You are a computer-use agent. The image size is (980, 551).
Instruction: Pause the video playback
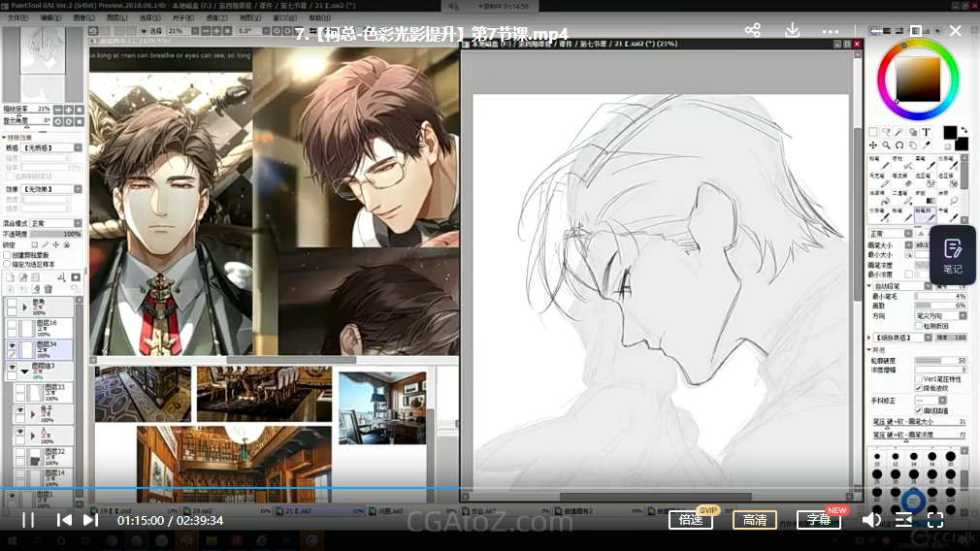pyautogui.click(x=28, y=520)
